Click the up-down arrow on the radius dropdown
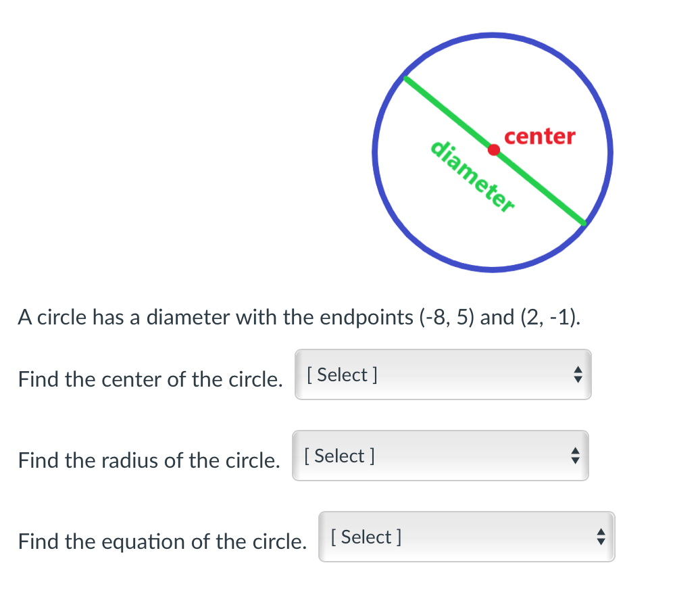Screen dimensions: 700x607 (x=574, y=456)
